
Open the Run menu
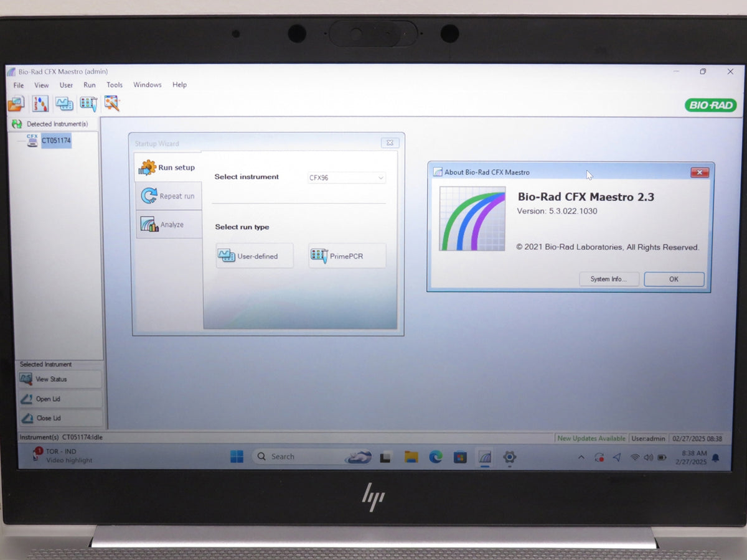click(x=90, y=85)
